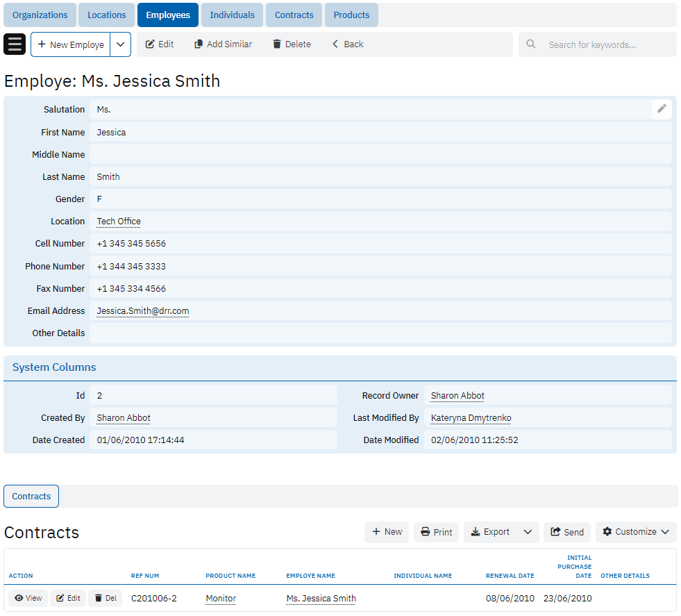Click Add Similar to duplicate employee
The height and width of the screenshot is (616, 681).
223,44
